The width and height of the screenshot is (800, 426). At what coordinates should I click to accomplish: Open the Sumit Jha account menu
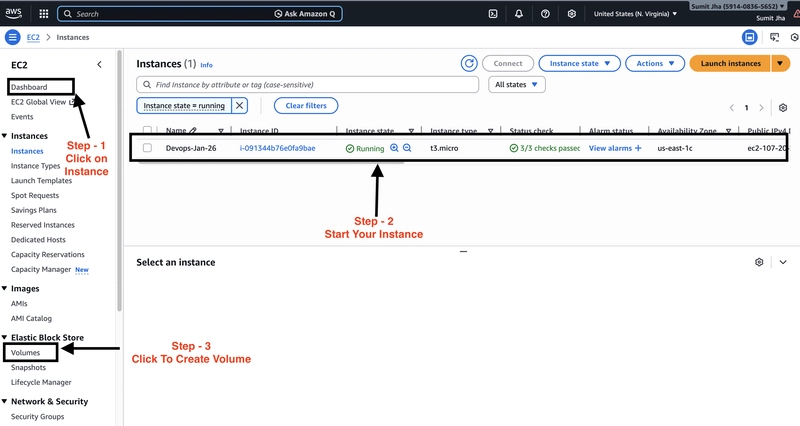(738, 7)
